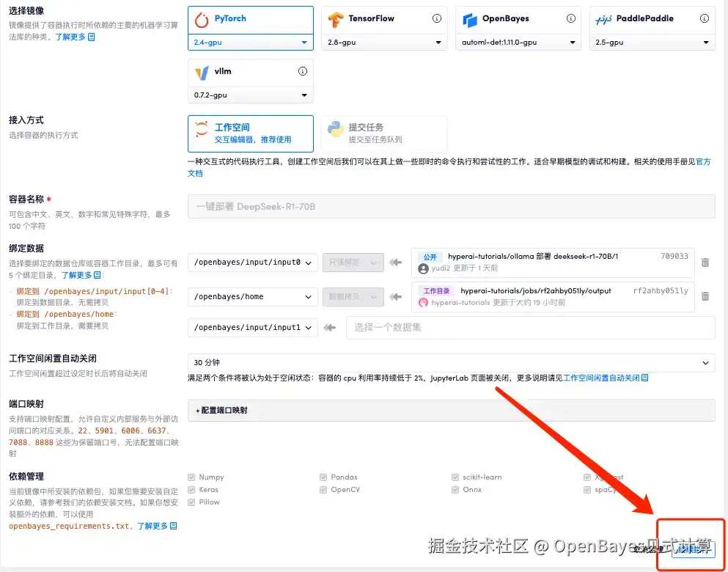Click the TensorFlow logo icon

[335, 20]
